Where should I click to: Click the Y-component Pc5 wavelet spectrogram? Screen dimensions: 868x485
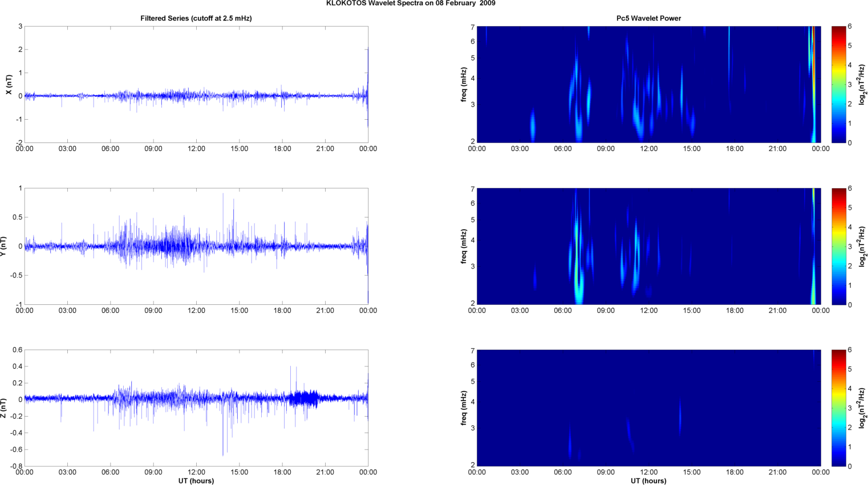click(x=648, y=246)
